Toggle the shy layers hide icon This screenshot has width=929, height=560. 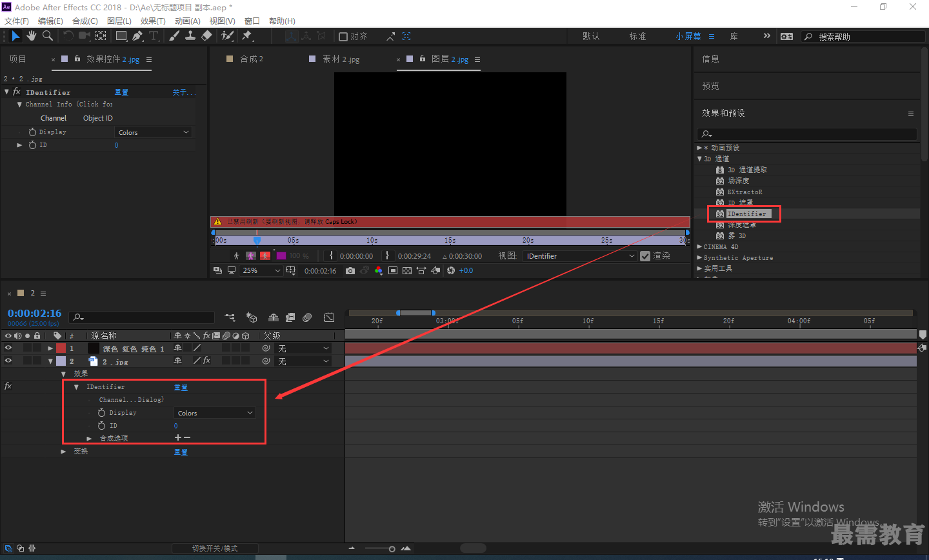pos(274,317)
